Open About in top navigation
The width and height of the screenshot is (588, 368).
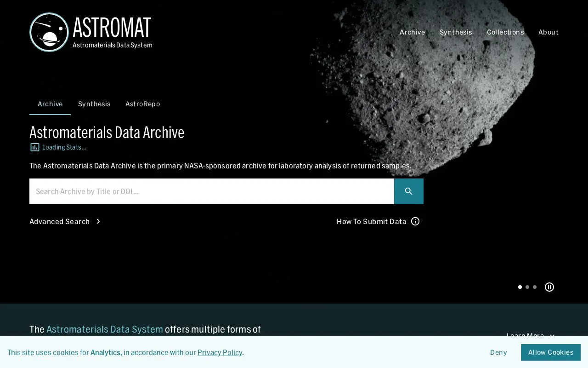548,32
